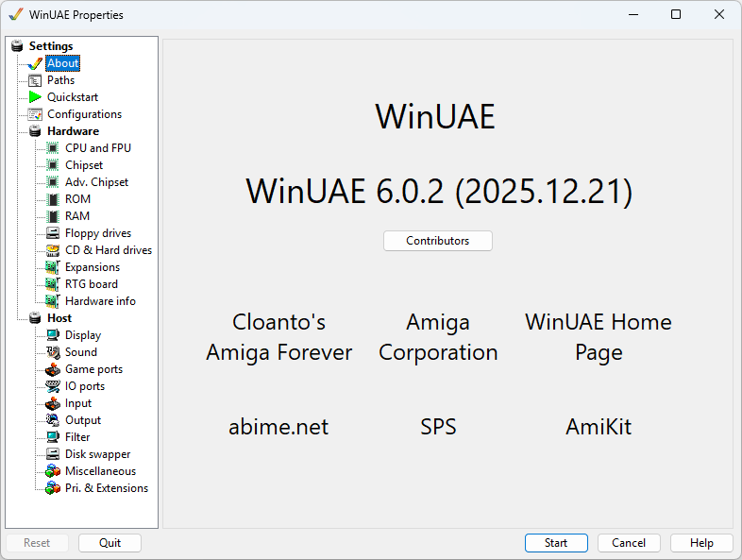Click the Chipset chip icon

click(x=53, y=165)
